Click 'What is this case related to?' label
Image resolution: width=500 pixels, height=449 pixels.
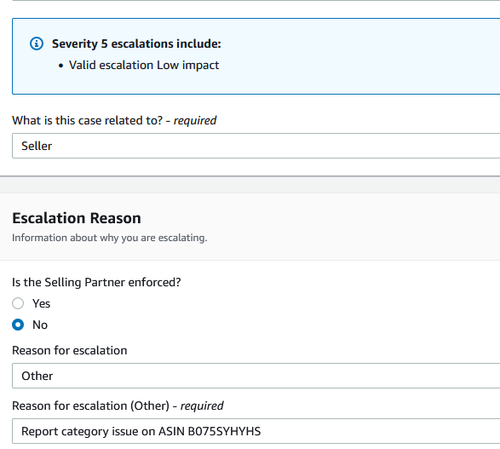point(114,120)
